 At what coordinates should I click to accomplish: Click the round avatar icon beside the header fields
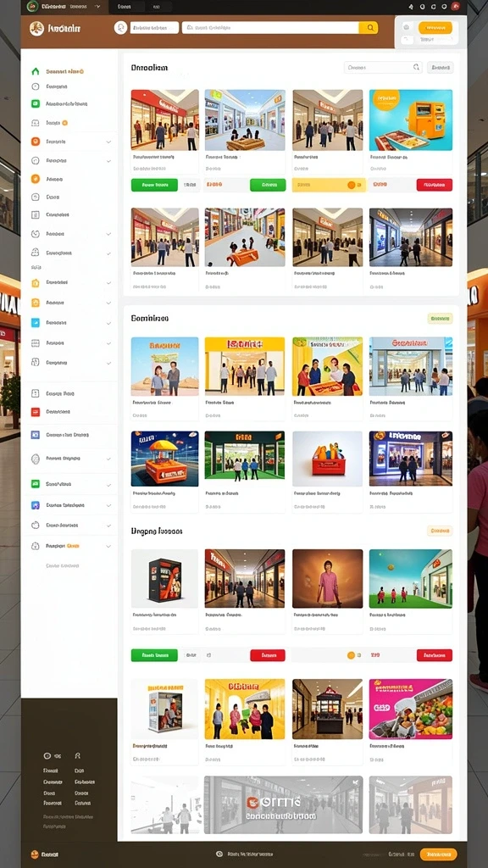[x=120, y=28]
